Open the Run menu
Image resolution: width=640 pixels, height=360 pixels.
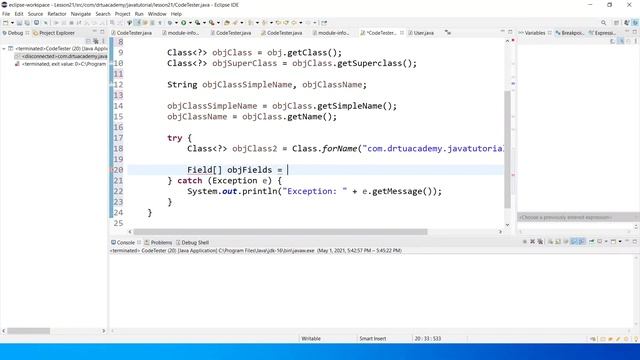139,14
